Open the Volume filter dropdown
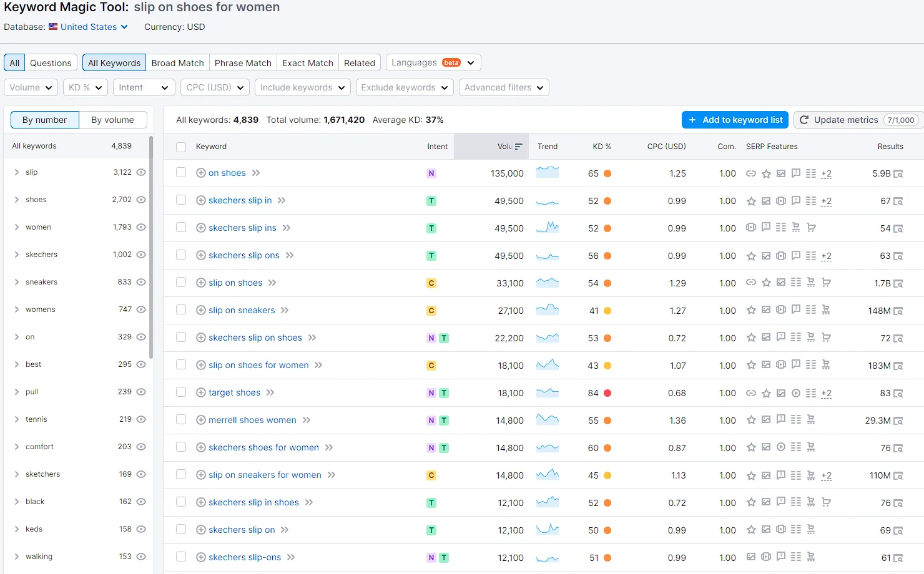 (x=31, y=87)
